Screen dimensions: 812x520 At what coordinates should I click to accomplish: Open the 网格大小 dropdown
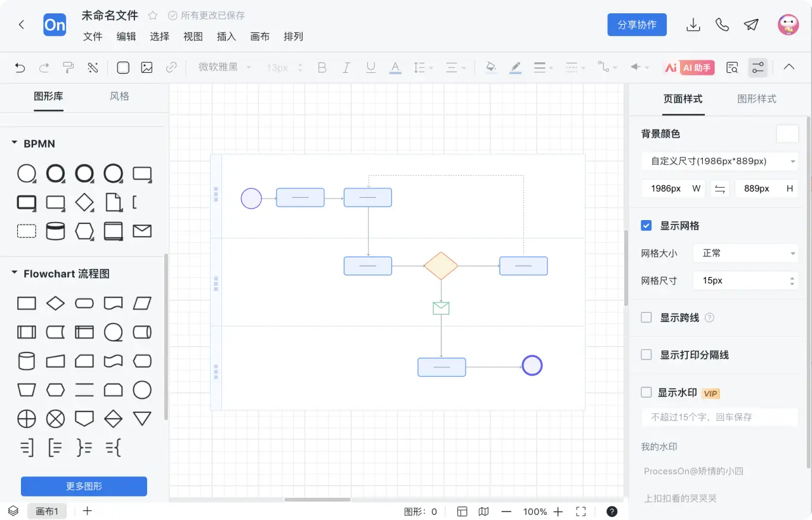[x=745, y=254]
